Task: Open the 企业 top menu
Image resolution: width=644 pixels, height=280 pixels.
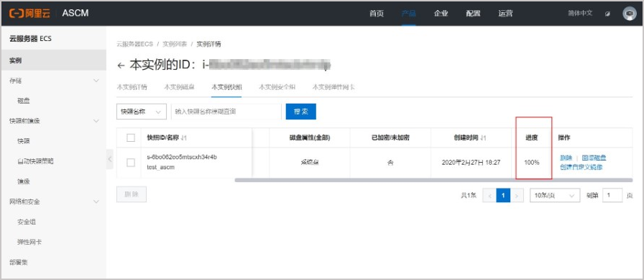Action: click(x=441, y=13)
